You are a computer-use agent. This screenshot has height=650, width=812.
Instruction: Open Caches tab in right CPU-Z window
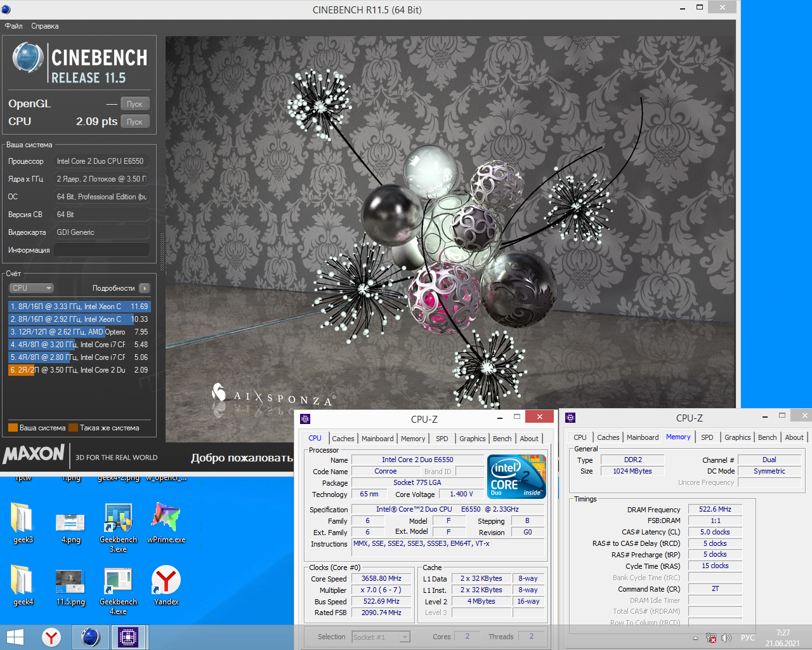[x=608, y=437]
